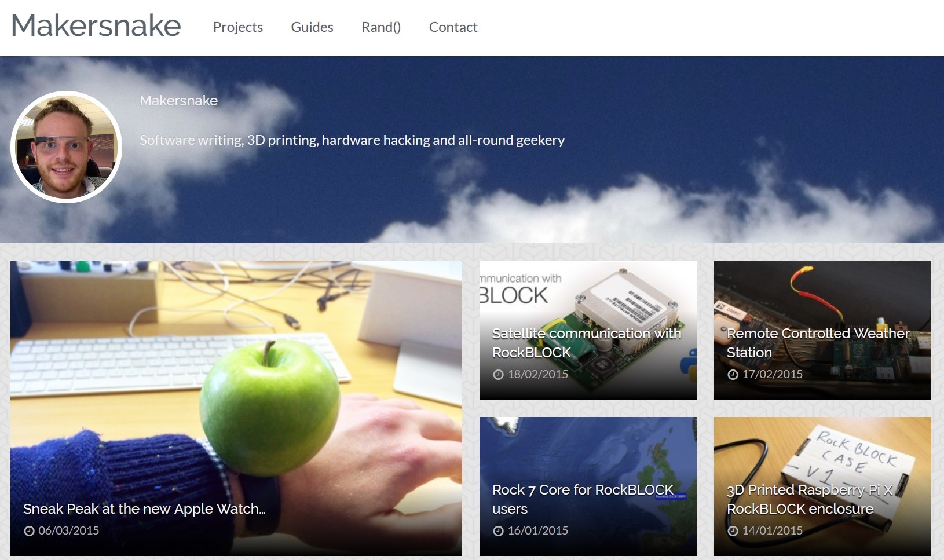Open 3D Printed Raspberry Pi enclosure post
Screen dimensions: 944x560
pos(810,499)
